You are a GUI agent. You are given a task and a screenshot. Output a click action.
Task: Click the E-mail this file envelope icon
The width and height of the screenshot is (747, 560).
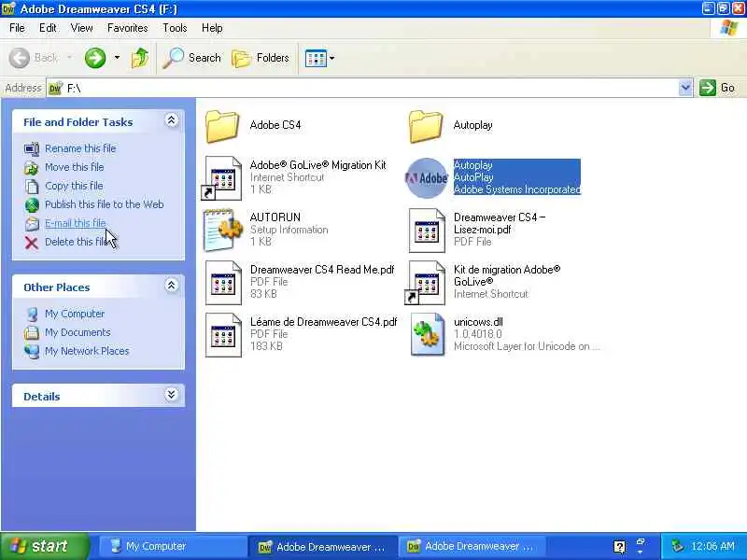tap(32, 223)
